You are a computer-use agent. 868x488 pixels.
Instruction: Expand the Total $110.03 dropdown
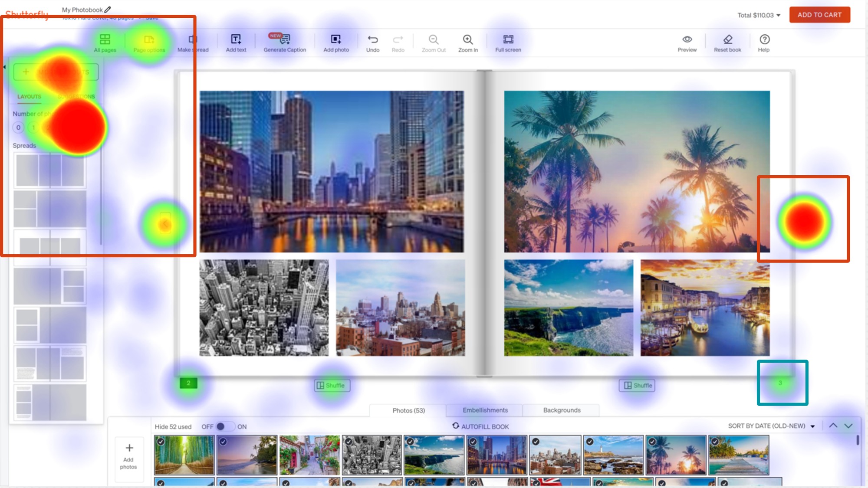tap(759, 15)
